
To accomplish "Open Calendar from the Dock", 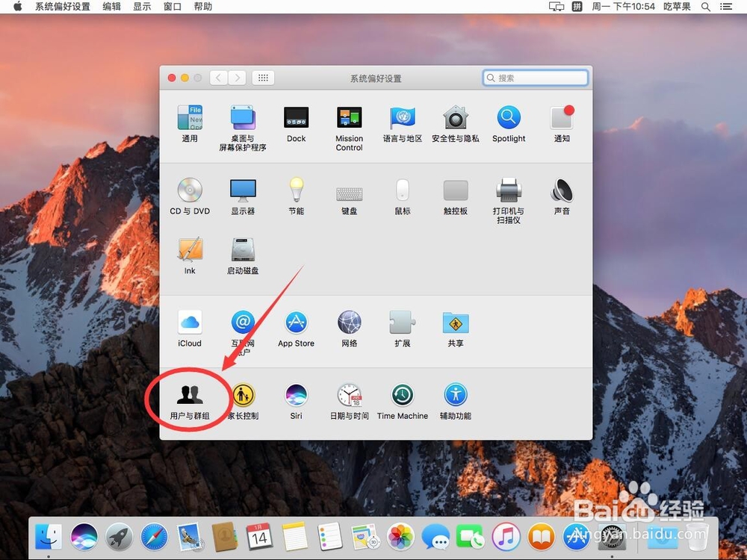I will (260, 537).
